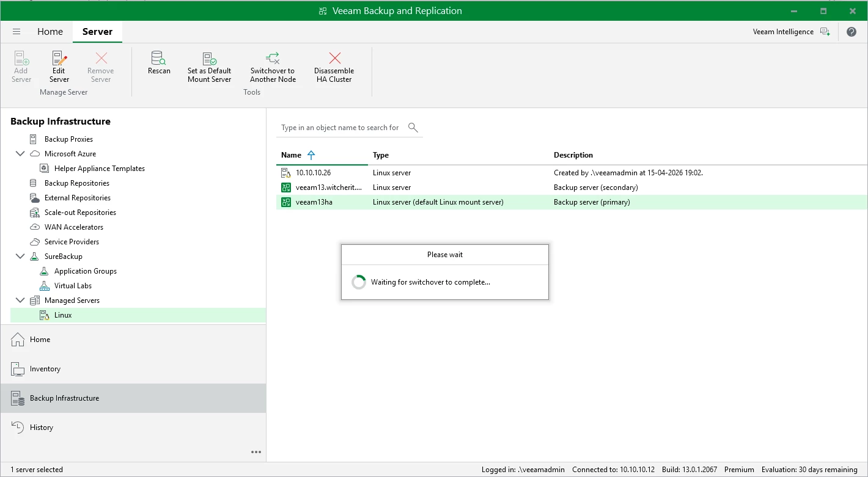Screen dimensions: 868x477
Task: Click the veeam13ha server row icon
Action: tap(286, 202)
